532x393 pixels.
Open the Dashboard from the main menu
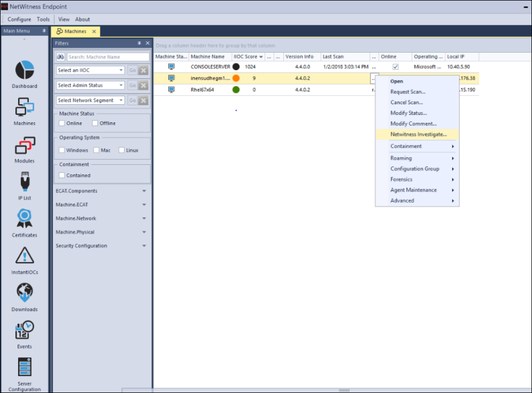tap(24, 71)
